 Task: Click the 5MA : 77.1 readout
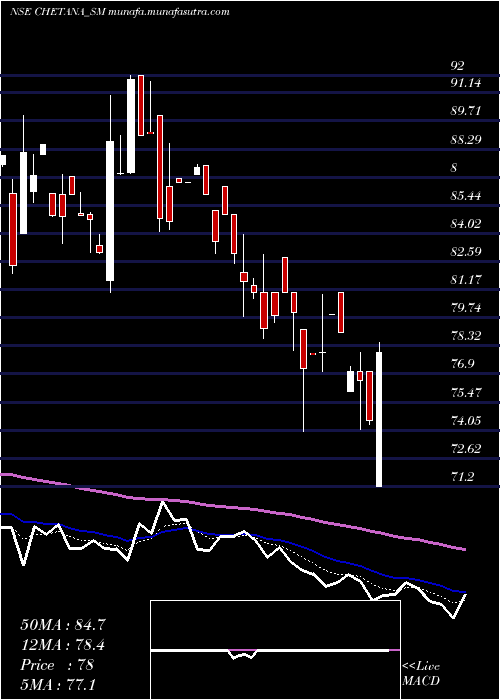(x=58, y=684)
